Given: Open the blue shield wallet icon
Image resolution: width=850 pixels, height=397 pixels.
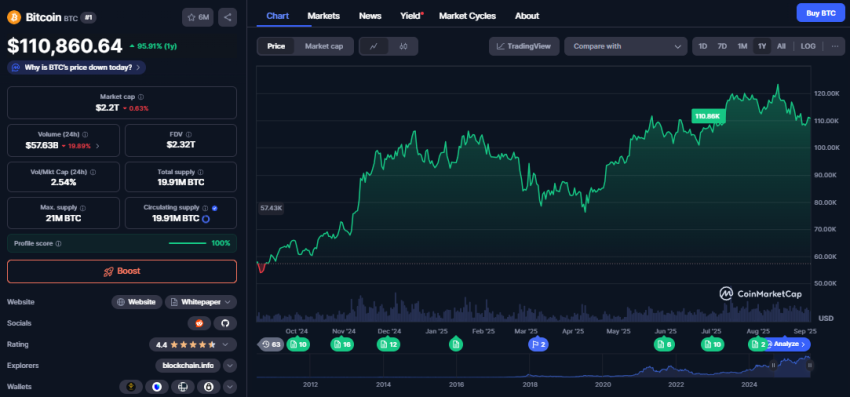Looking at the screenshot, I should tap(157, 387).
